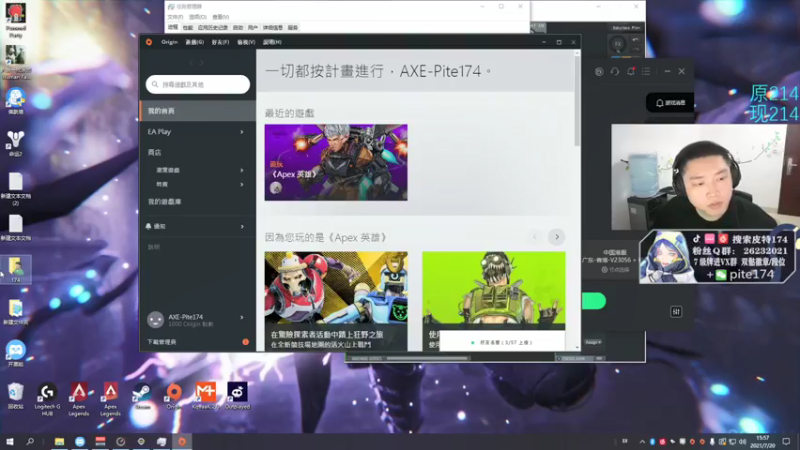The height and width of the screenshot is (450, 800).
Task: Click the circular account icon in accelerator window
Action: pos(599,72)
